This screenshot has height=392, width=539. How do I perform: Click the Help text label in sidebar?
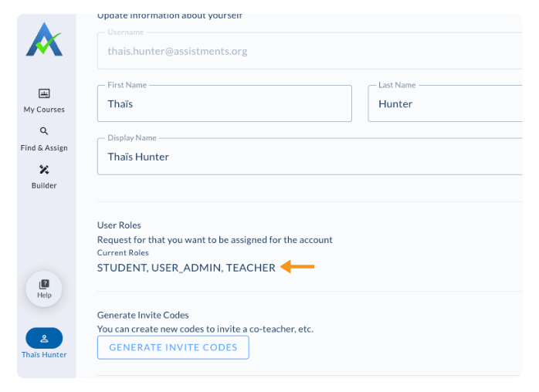click(44, 295)
